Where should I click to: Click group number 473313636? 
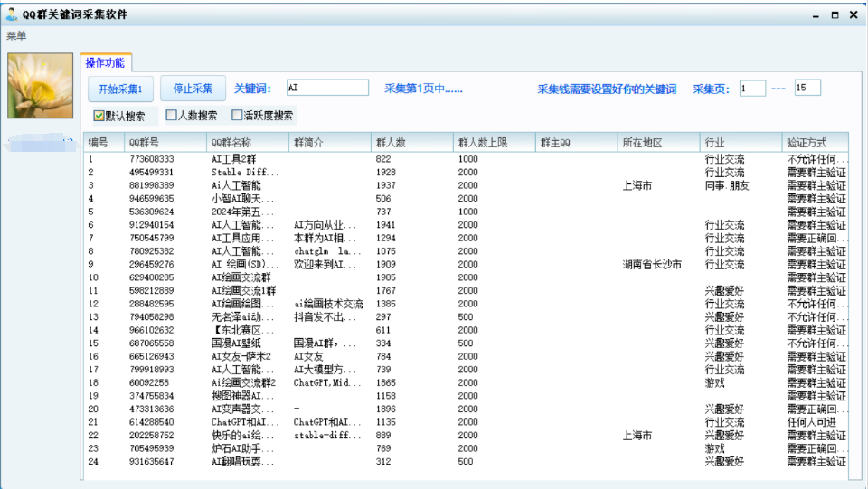click(152, 409)
